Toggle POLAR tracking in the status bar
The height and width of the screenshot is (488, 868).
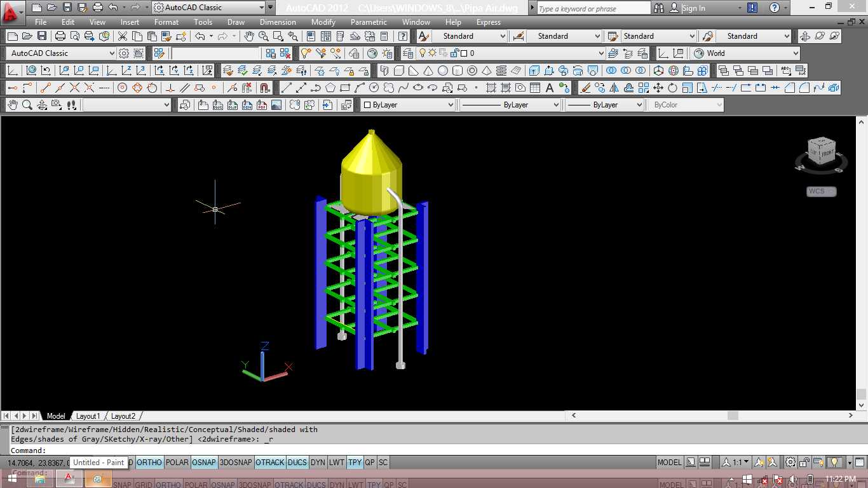(x=177, y=463)
